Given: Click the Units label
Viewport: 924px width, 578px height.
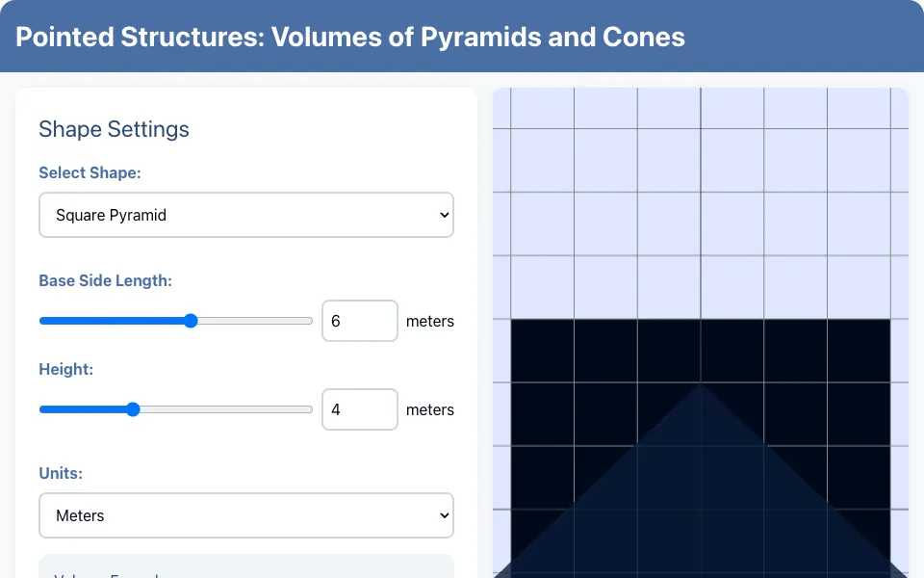Looking at the screenshot, I should pyautogui.click(x=61, y=473).
